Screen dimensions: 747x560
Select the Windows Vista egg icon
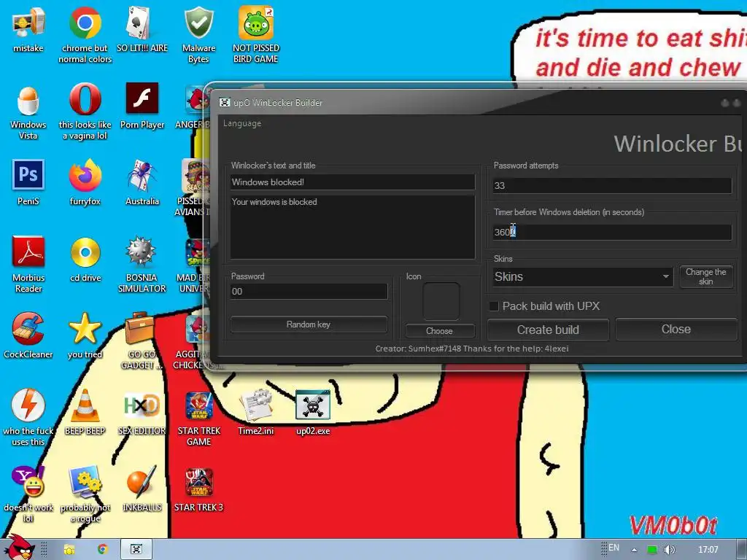(28, 100)
